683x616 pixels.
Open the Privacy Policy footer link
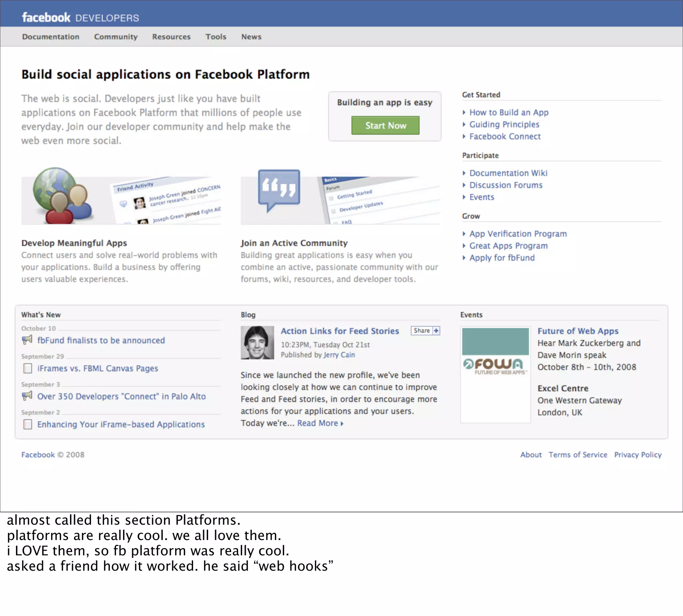(638, 455)
